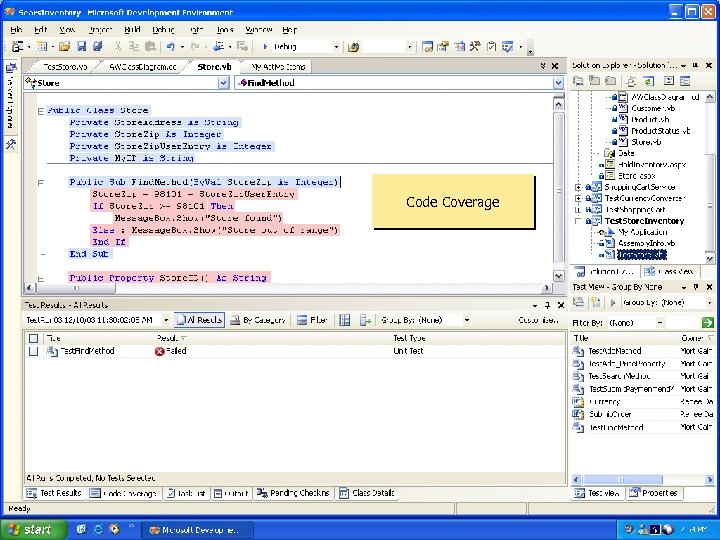Expand the ShoppingCartService project node
This screenshot has height=540, width=720.
[x=579, y=187]
